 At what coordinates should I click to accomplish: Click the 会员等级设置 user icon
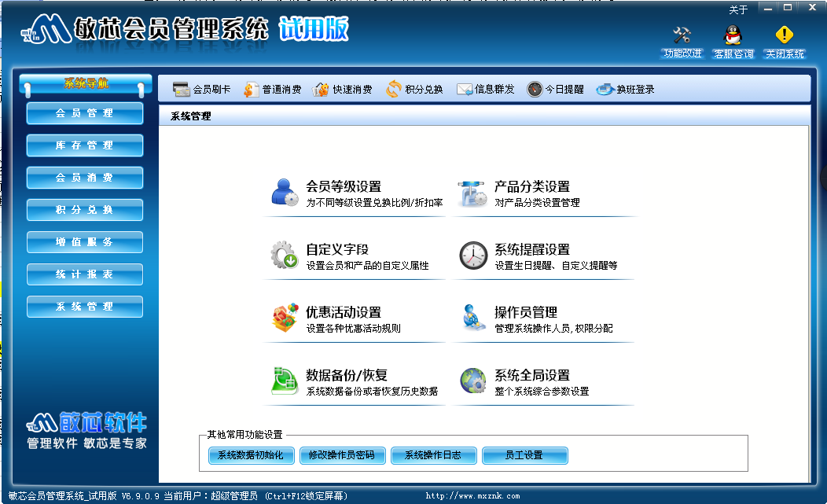click(285, 192)
